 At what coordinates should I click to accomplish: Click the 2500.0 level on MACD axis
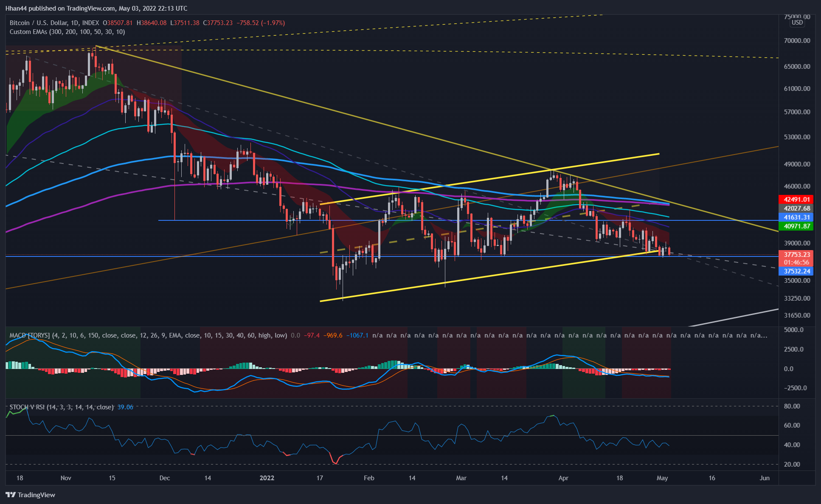(793, 349)
